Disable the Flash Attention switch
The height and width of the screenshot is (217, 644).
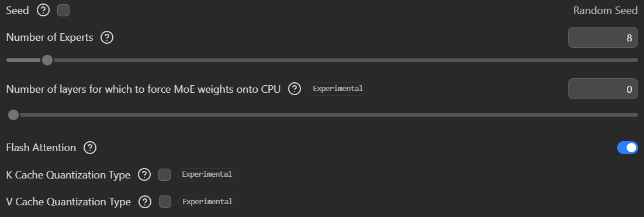[x=628, y=148]
